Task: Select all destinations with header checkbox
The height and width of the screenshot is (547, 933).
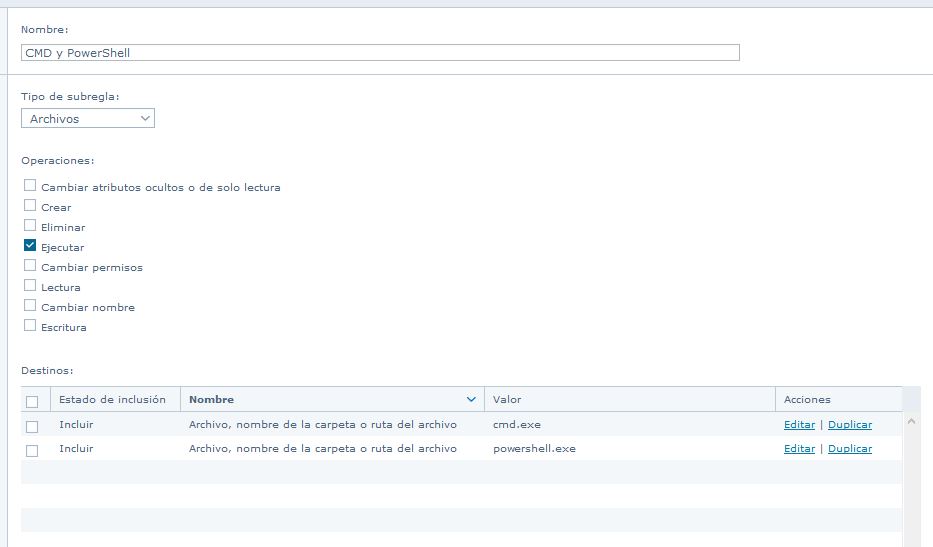Action: tap(32, 402)
